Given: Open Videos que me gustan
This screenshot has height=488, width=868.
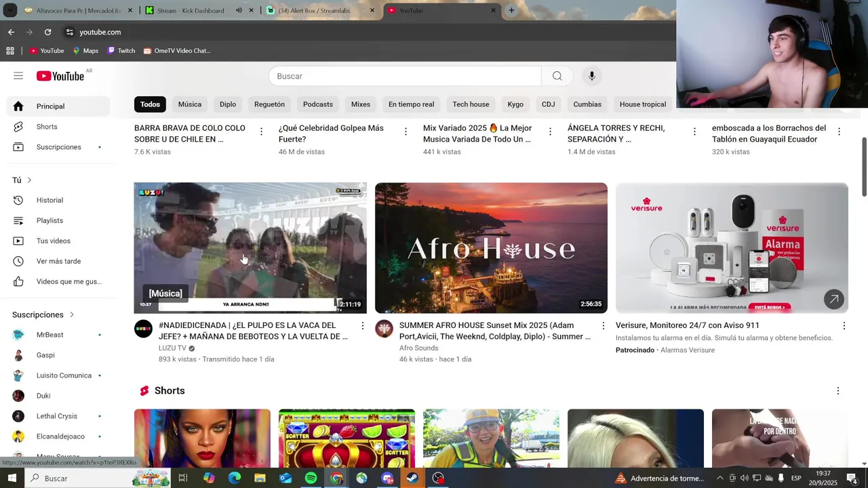Looking at the screenshot, I should coord(58,281).
